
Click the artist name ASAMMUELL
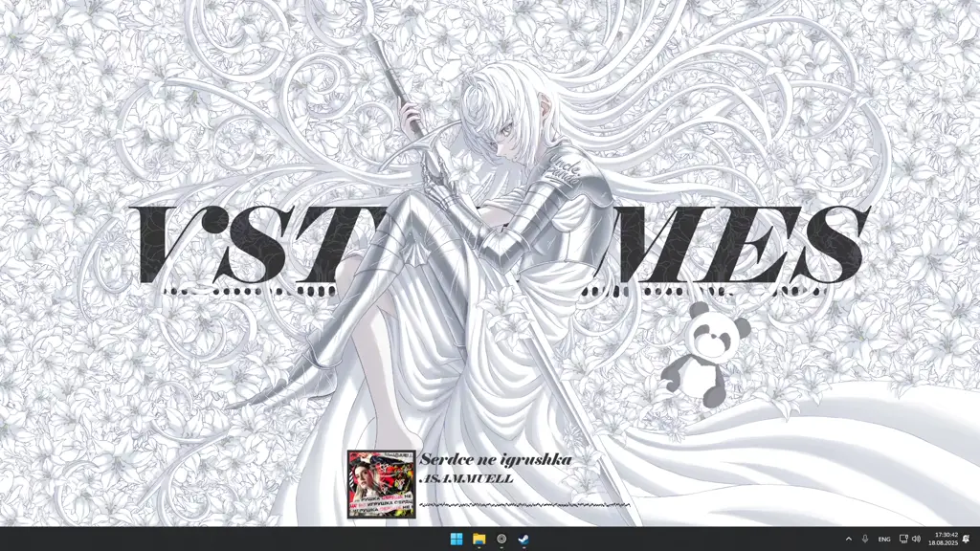tap(466, 478)
